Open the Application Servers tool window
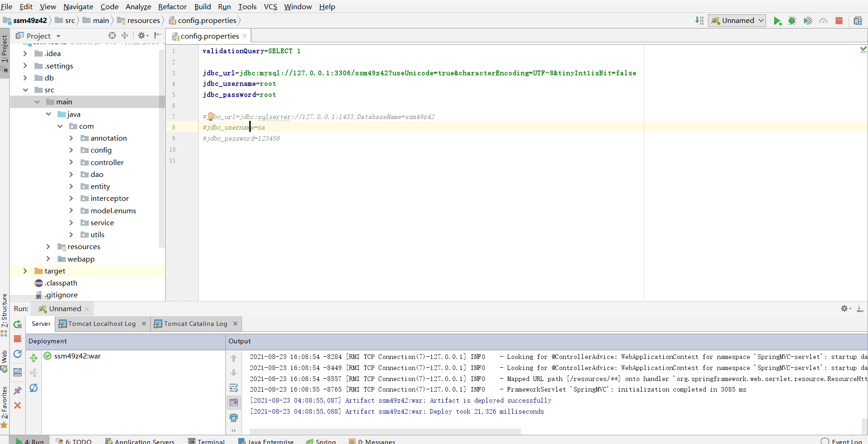868x444 pixels. point(140,440)
